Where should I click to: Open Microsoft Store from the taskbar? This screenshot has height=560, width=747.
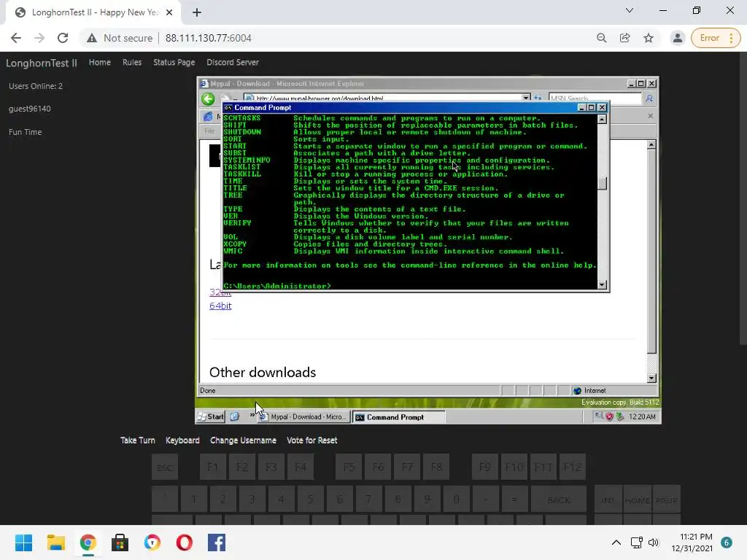click(x=120, y=542)
